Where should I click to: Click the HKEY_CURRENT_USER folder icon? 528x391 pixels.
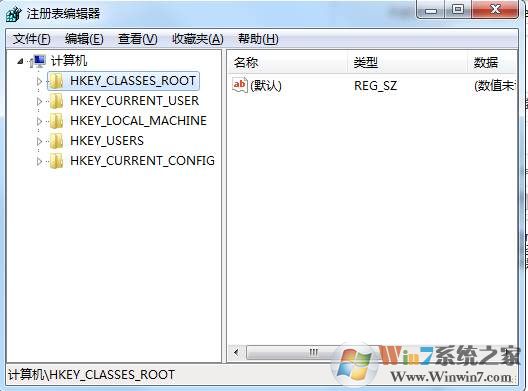point(56,101)
